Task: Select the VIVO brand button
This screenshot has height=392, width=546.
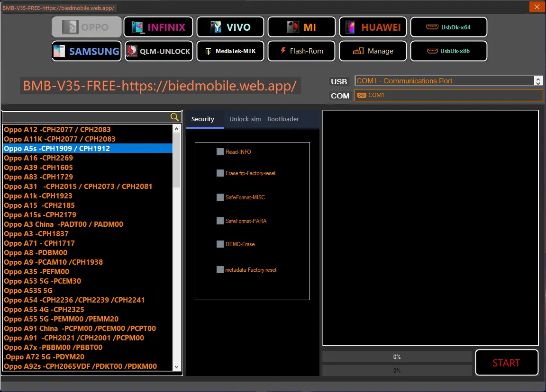Action: pyautogui.click(x=230, y=27)
